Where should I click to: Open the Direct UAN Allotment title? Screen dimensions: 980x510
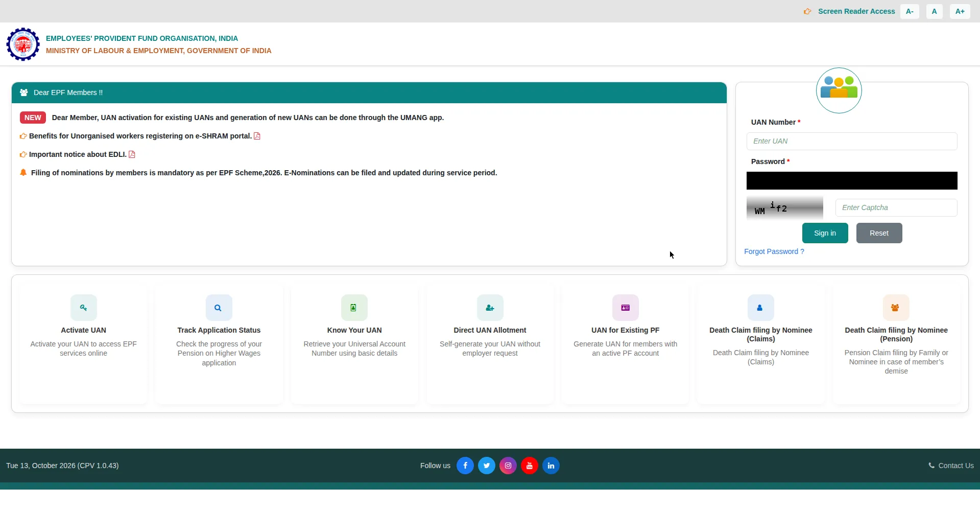tap(490, 330)
